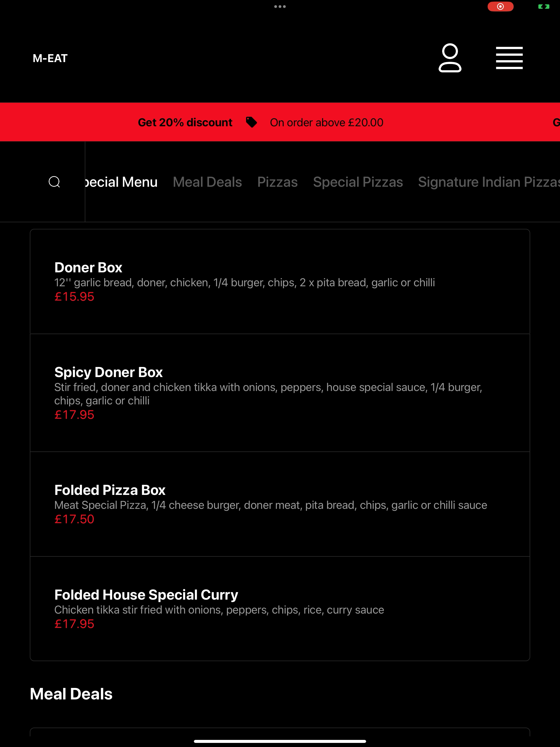This screenshot has height=747, width=560.
Task: Click the 12'' garlic bread description line
Action: tap(244, 282)
